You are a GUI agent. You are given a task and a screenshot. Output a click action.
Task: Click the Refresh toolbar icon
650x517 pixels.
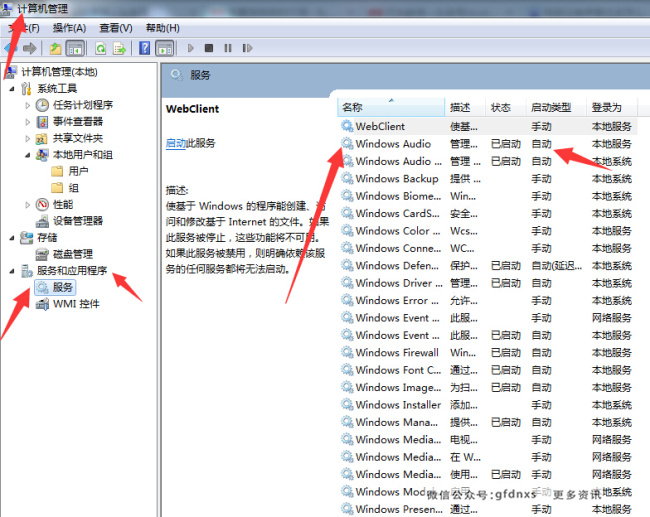[100, 48]
